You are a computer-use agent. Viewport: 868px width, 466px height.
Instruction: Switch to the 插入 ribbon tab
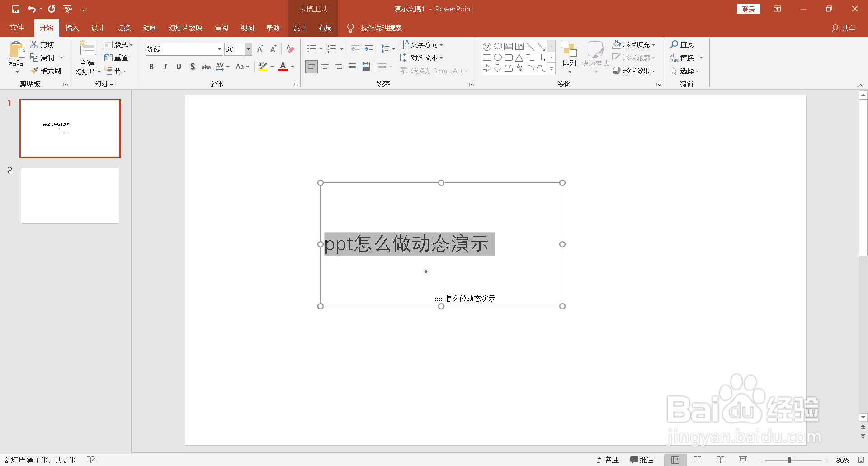click(x=71, y=28)
